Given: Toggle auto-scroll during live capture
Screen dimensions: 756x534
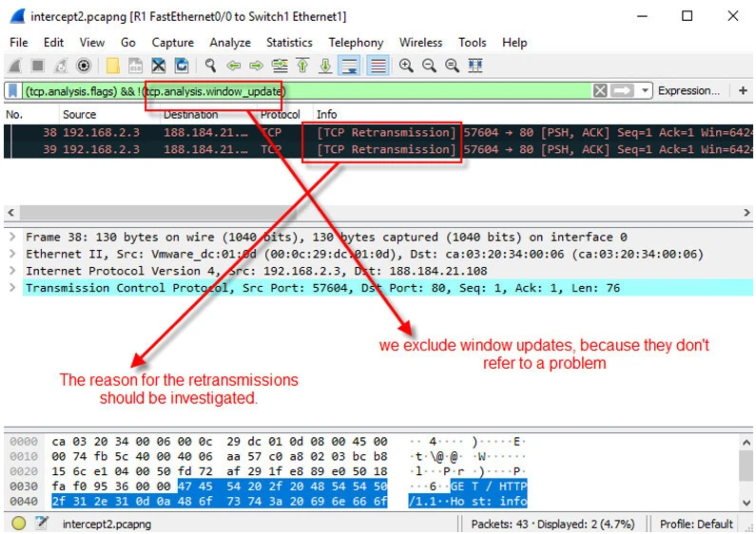Looking at the screenshot, I should coord(349,66).
